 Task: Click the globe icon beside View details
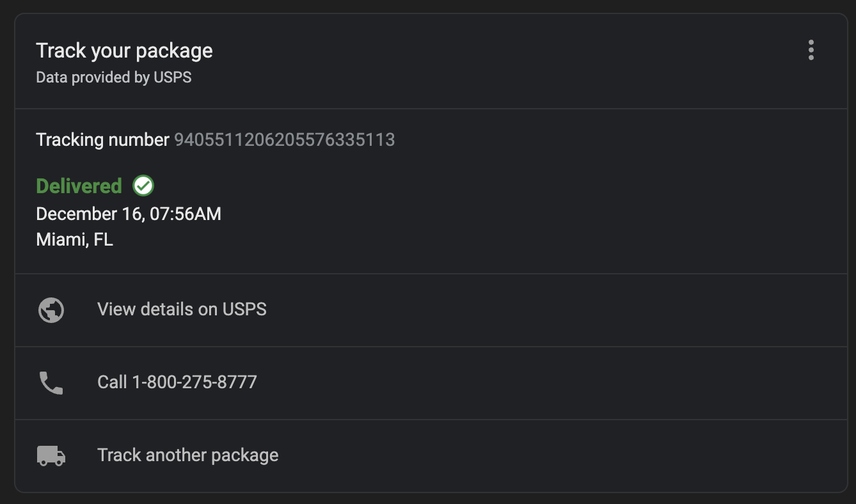51,310
